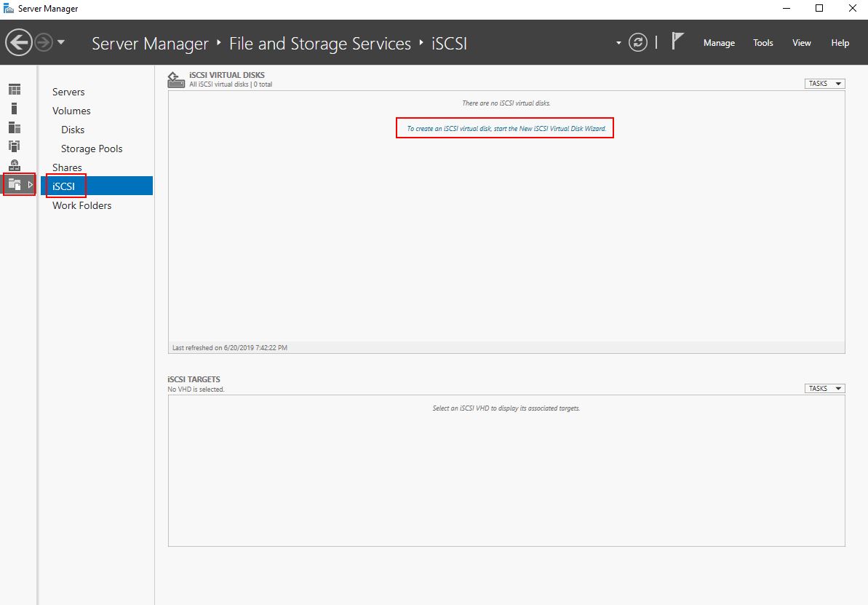Image resolution: width=868 pixels, height=605 pixels.
Task: Maximize the Server Manager window
Action: [x=819, y=8]
